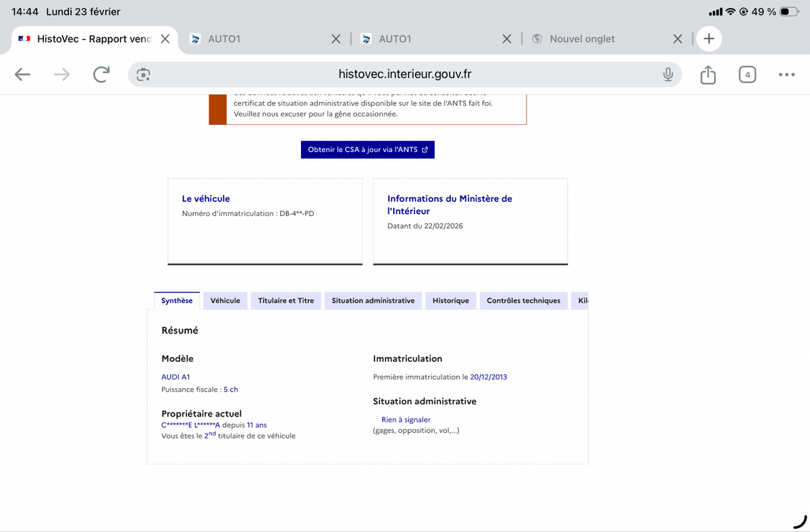Show the open tabs counter overview

point(747,75)
